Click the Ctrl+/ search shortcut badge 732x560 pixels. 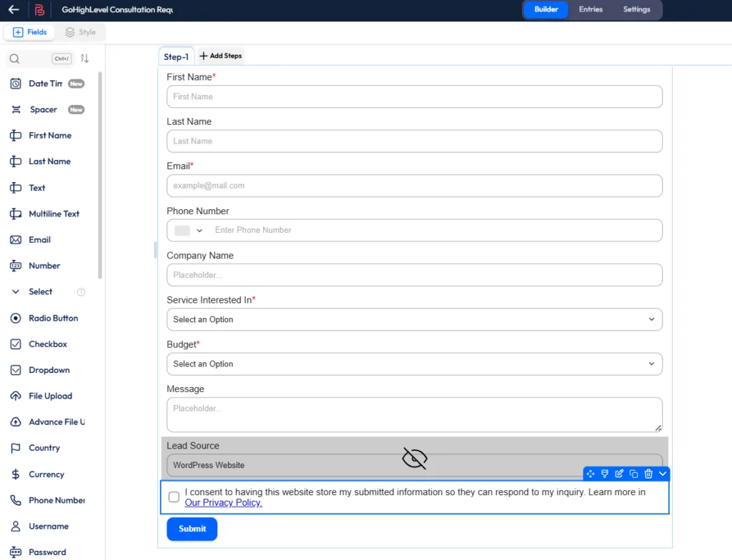61,59
